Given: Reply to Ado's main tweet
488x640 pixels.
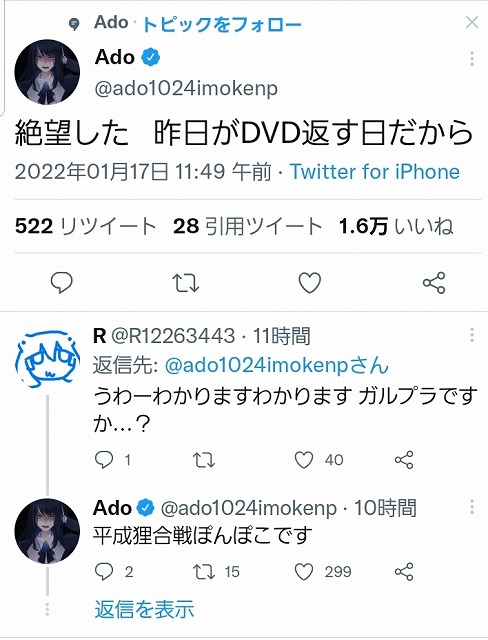Looking at the screenshot, I should [x=62, y=282].
